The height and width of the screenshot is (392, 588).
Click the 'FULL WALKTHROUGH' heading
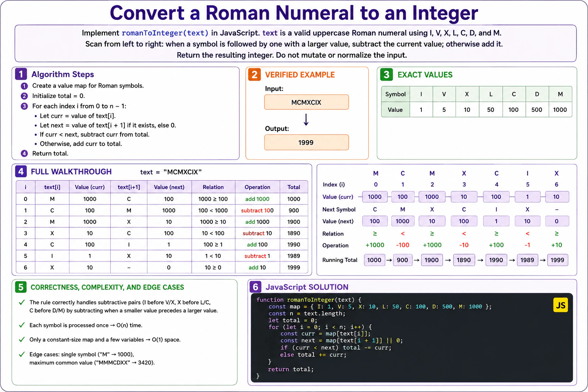71,171
